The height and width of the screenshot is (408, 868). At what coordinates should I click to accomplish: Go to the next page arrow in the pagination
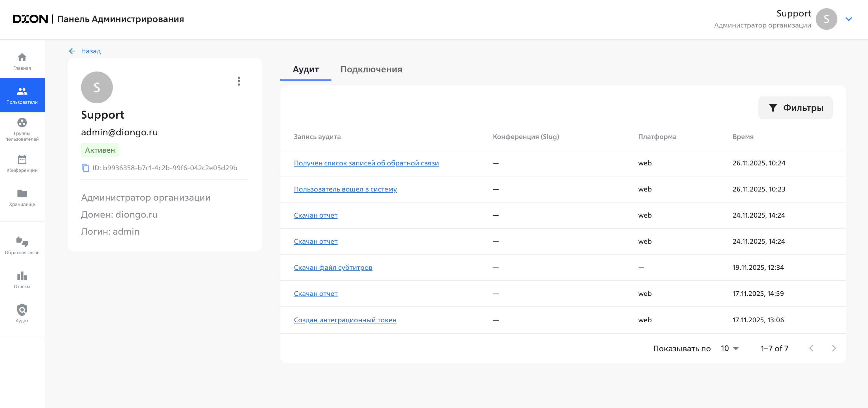point(834,348)
